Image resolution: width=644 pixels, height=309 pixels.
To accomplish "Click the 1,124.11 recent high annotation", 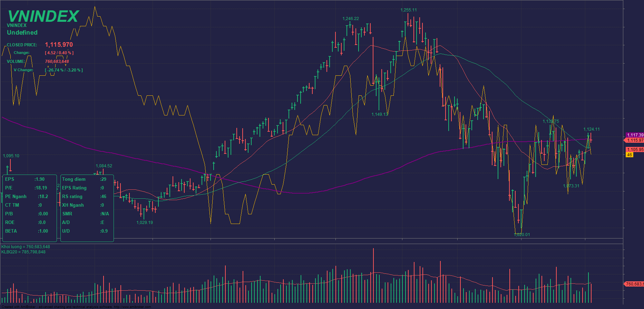I will click(x=592, y=129).
